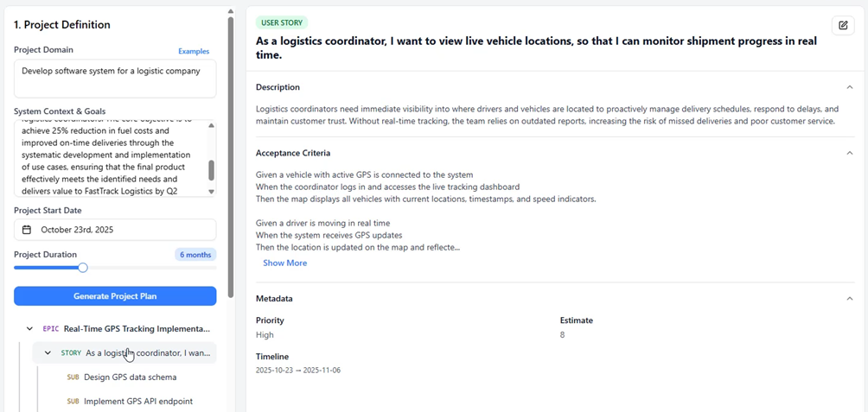Collapse the Real-Time GPS Tracking epic

[30, 329]
